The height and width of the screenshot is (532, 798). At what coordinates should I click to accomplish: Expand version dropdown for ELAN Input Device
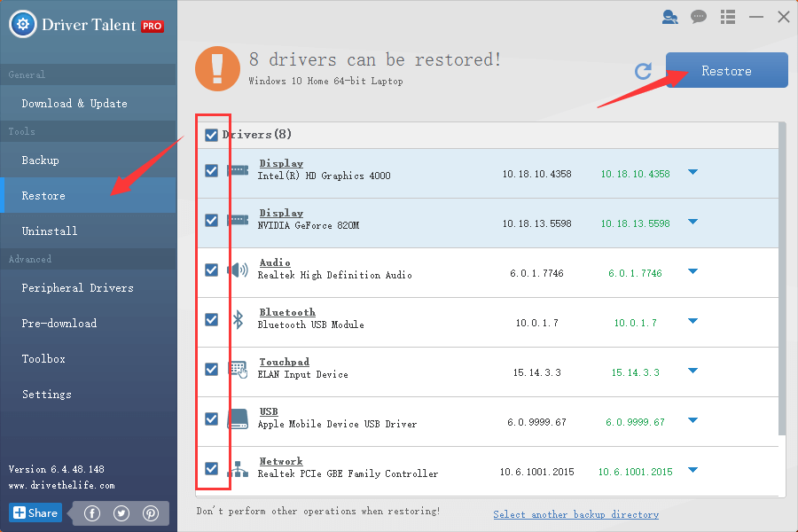(692, 371)
